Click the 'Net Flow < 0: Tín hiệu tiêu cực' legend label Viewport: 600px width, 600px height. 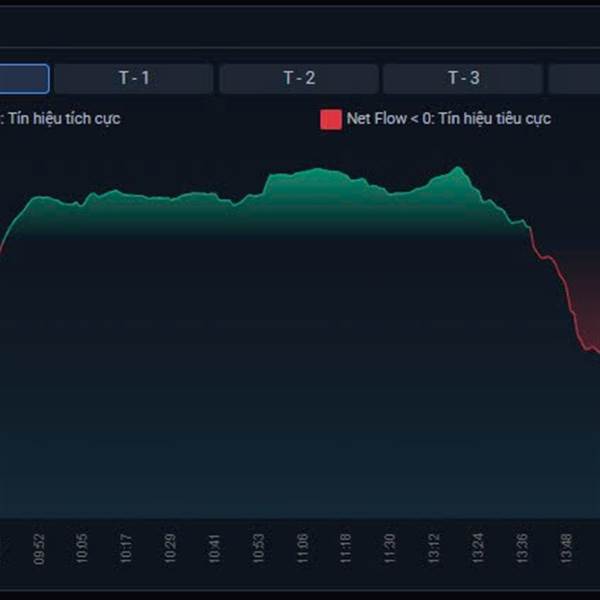[x=448, y=119]
